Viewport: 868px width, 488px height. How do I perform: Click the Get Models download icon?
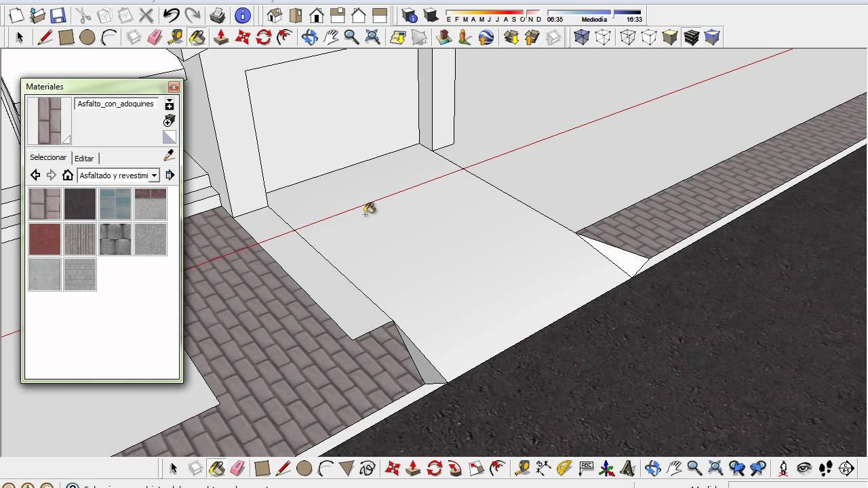point(511,37)
